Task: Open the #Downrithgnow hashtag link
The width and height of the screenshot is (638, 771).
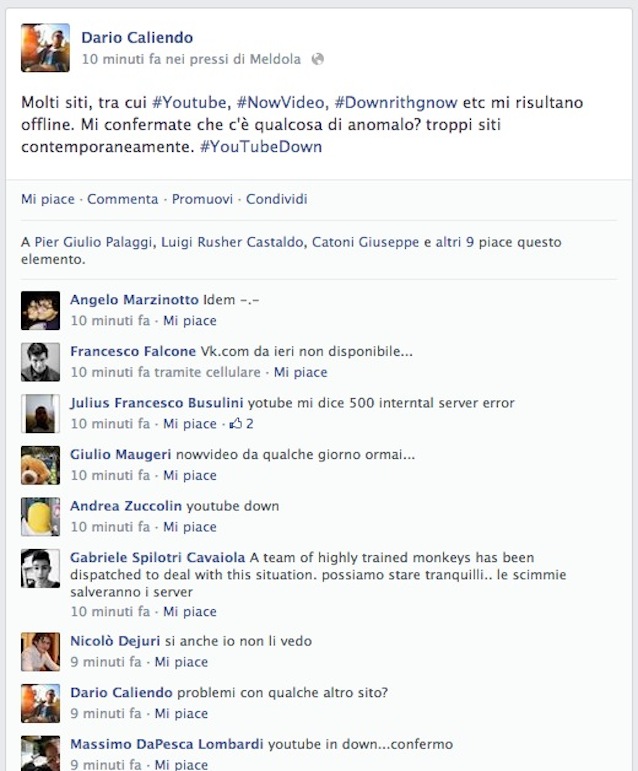Action: tap(396, 102)
